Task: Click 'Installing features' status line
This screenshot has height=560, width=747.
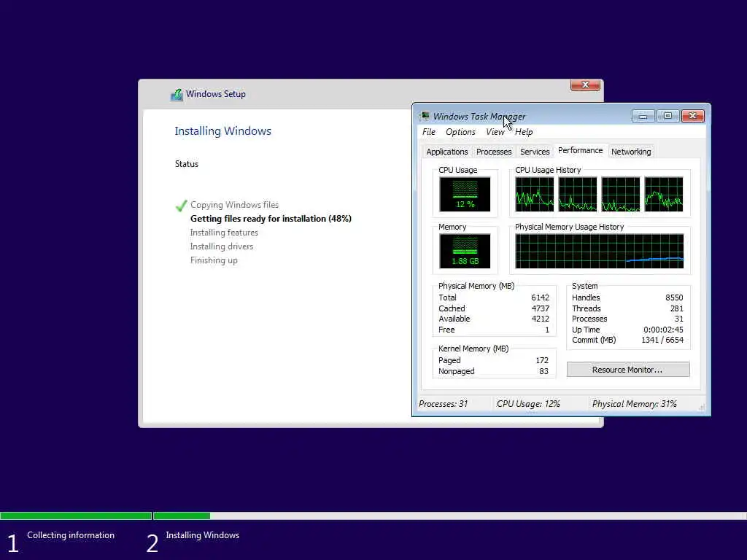Action: 224,233
